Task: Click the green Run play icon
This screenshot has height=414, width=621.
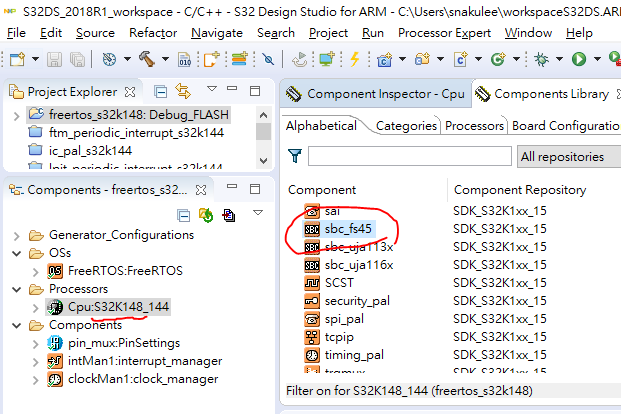Action: pyautogui.click(x=579, y=59)
